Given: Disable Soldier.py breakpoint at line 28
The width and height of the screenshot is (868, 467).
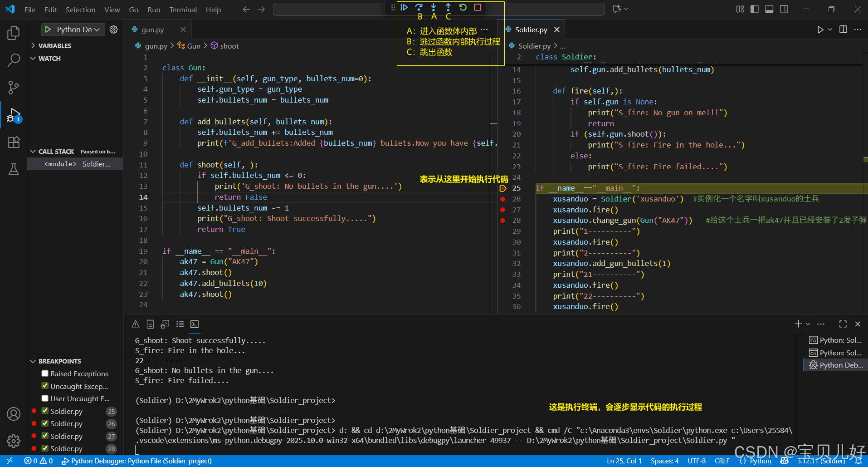Looking at the screenshot, I should pos(45,448).
